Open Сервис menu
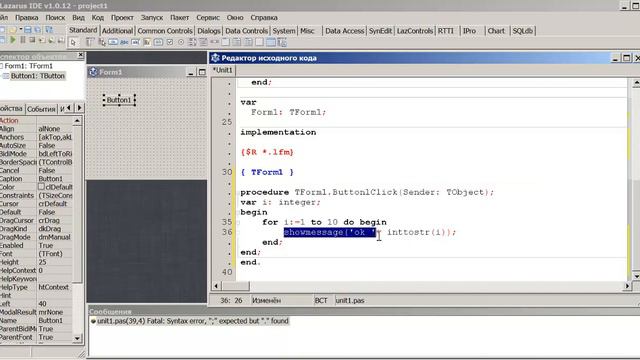The height and width of the screenshot is (360, 640). coord(208,18)
